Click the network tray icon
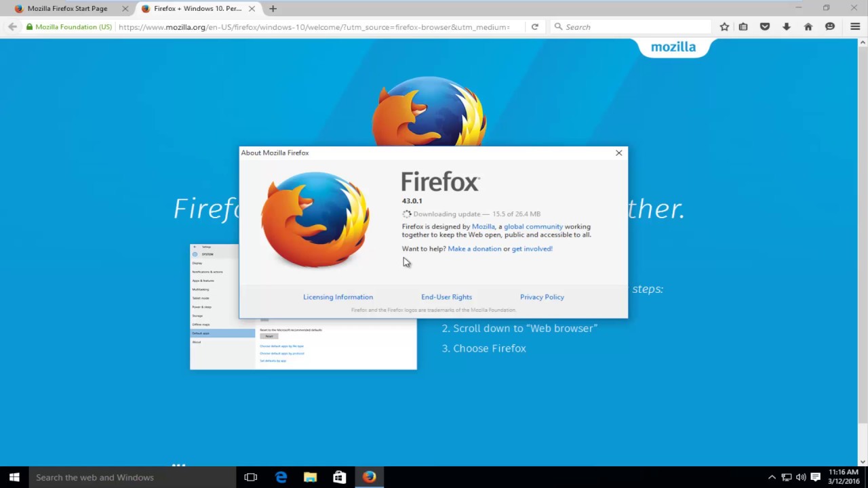Image resolution: width=868 pixels, height=488 pixels. coord(787,477)
